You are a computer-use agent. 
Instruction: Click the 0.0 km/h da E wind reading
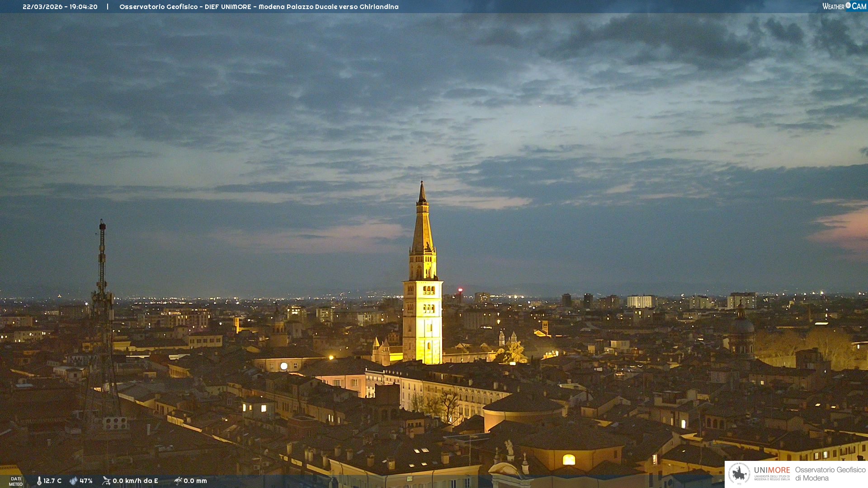click(x=135, y=481)
